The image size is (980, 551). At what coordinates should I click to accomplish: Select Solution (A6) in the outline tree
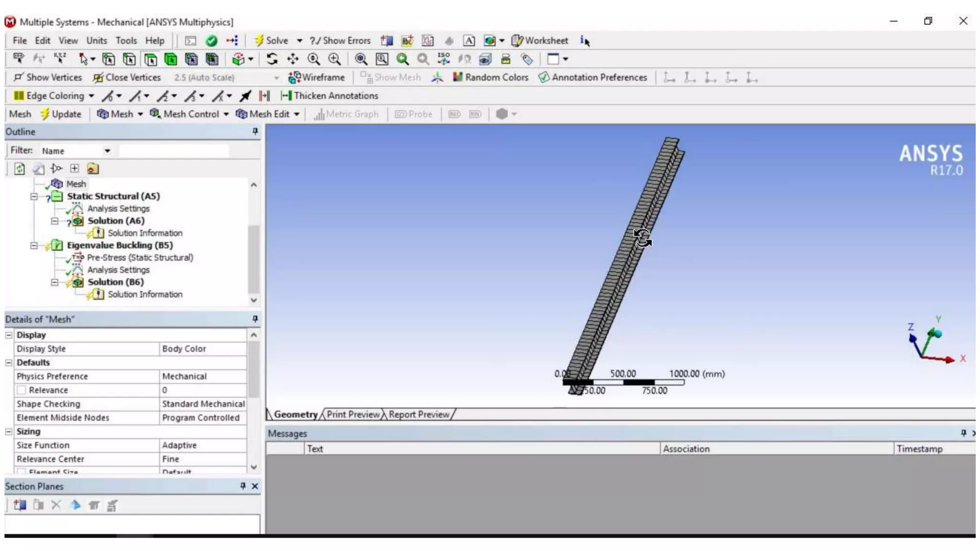click(x=115, y=221)
